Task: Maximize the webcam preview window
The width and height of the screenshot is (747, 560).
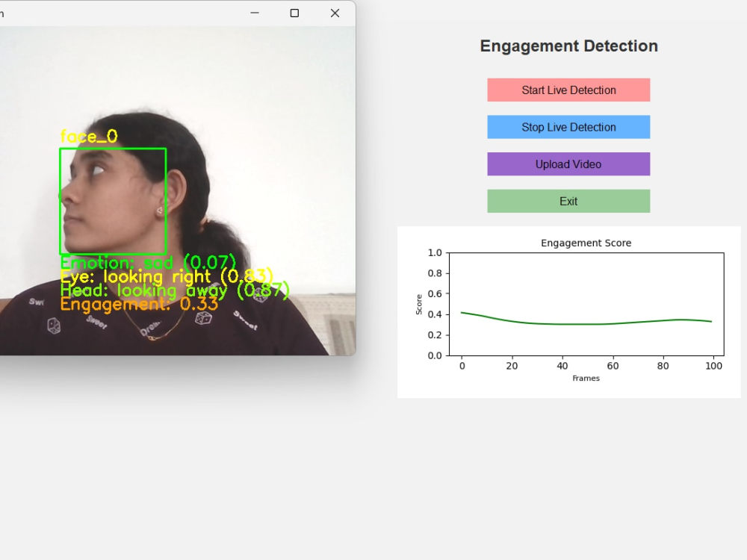Action: click(294, 13)
